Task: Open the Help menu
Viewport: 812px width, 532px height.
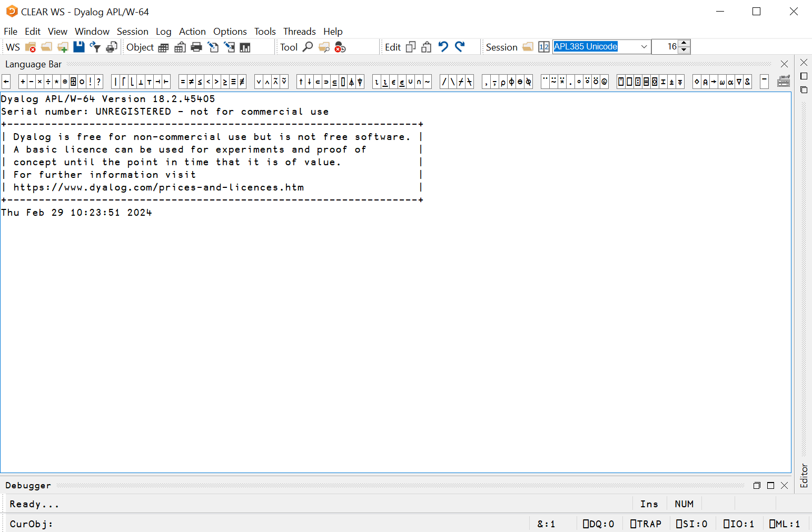Action: [x=333, y=32]
